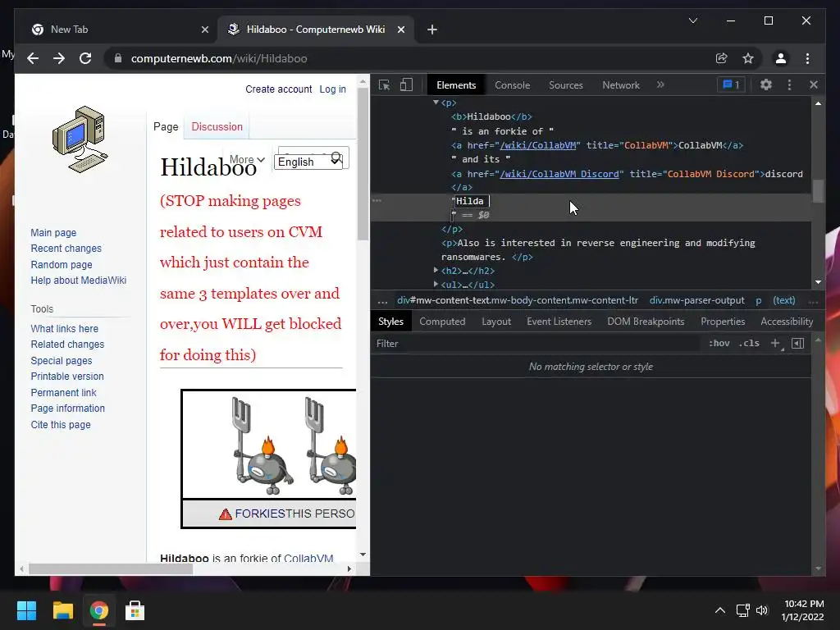840x630 pixels.
Task: Open the Computed pane tab
Action: [x=442, y=321]
